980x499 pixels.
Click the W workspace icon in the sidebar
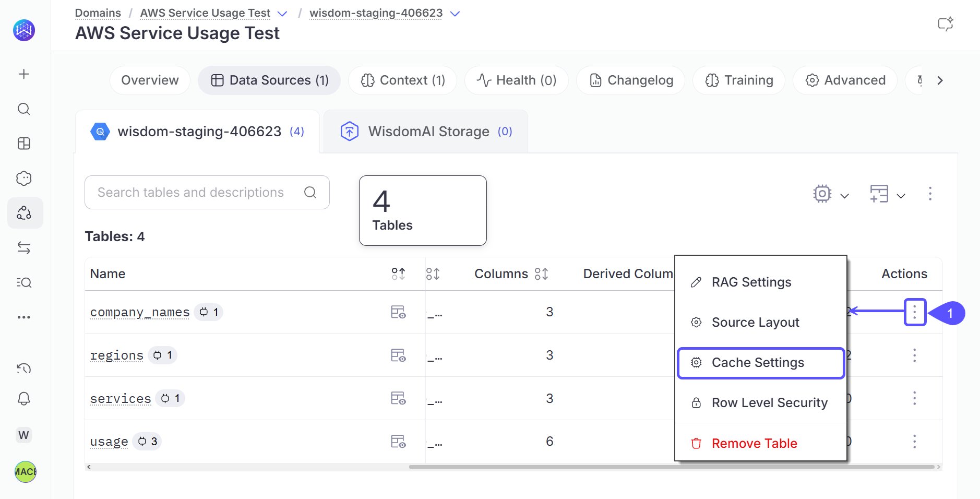(x=24, y=435)
